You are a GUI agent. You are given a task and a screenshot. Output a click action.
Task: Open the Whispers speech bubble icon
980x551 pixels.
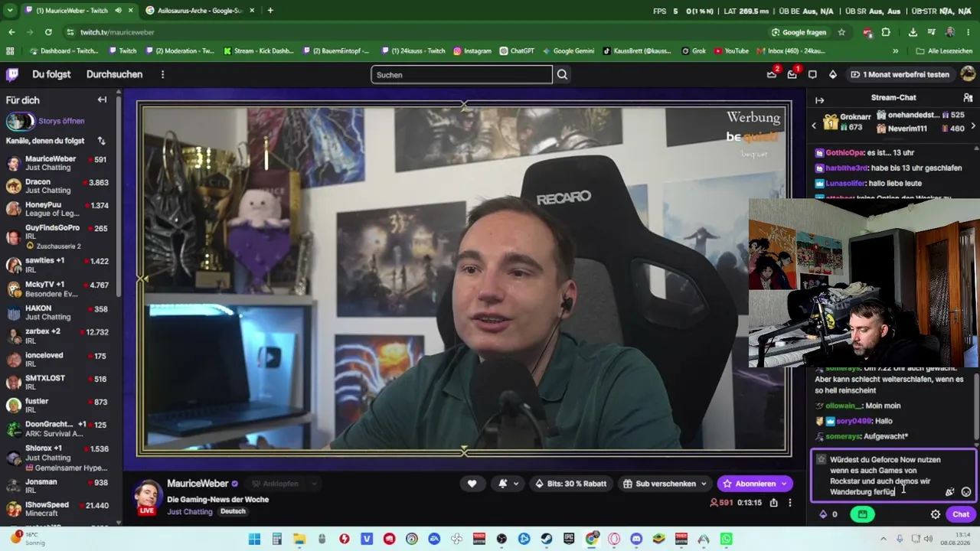coord(812,74)
